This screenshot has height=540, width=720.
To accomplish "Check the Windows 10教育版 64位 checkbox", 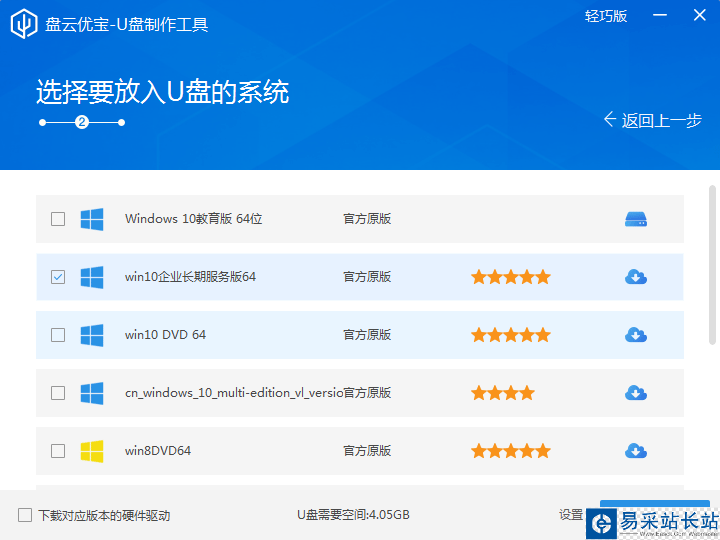I will coord(58,219).
